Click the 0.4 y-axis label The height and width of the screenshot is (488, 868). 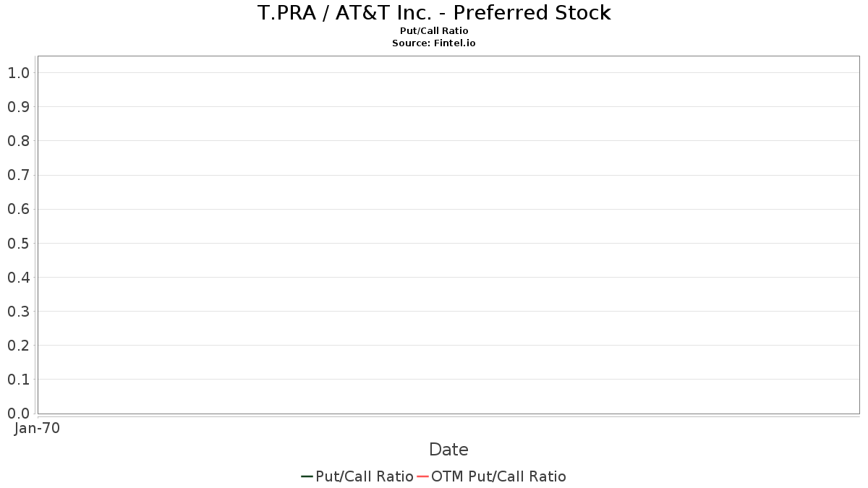19,277
